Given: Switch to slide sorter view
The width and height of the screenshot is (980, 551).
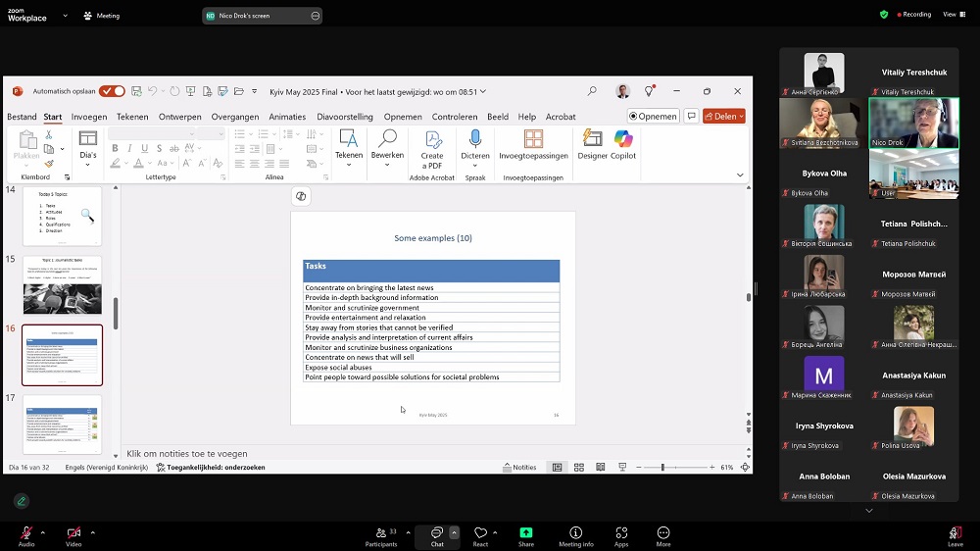Looking at the screenshot, I should (579, 468).
